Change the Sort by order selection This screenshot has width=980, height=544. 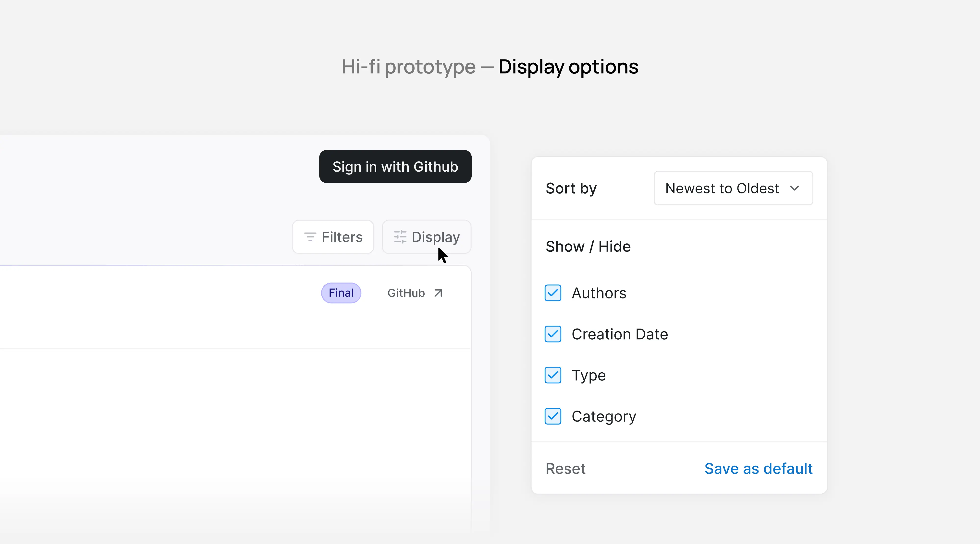732,188
